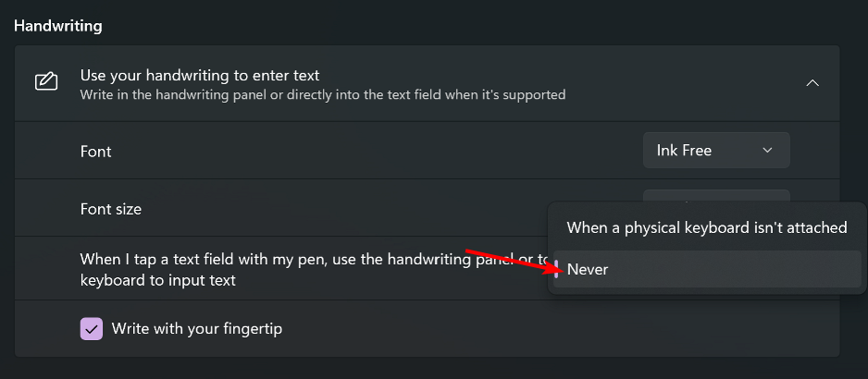Collapse the handwriting section with chevron
Image resolution: width=868 pixels, height=379 pixels.
click(x=812, y=83)
